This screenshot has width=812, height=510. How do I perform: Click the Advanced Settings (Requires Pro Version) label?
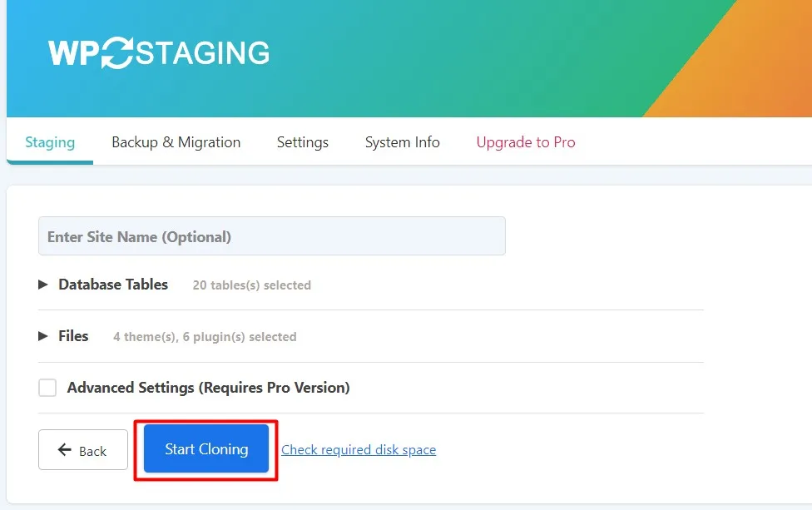tap(208, 388)
